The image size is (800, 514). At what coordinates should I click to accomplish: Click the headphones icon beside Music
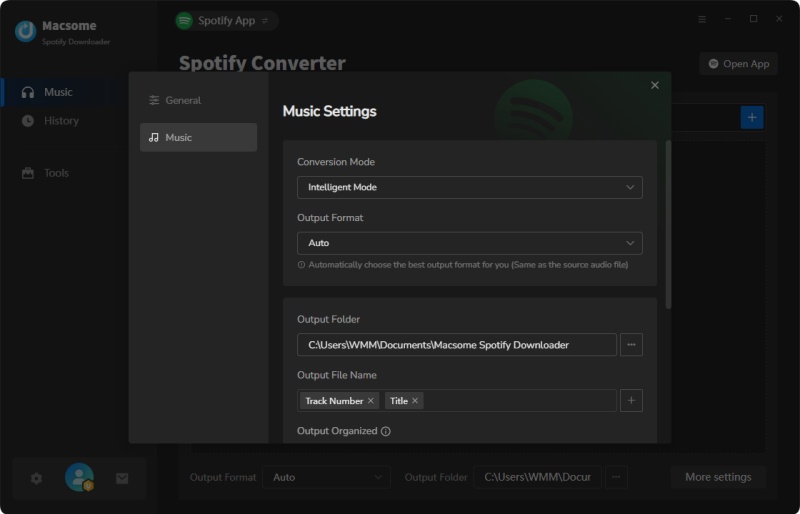28,92
